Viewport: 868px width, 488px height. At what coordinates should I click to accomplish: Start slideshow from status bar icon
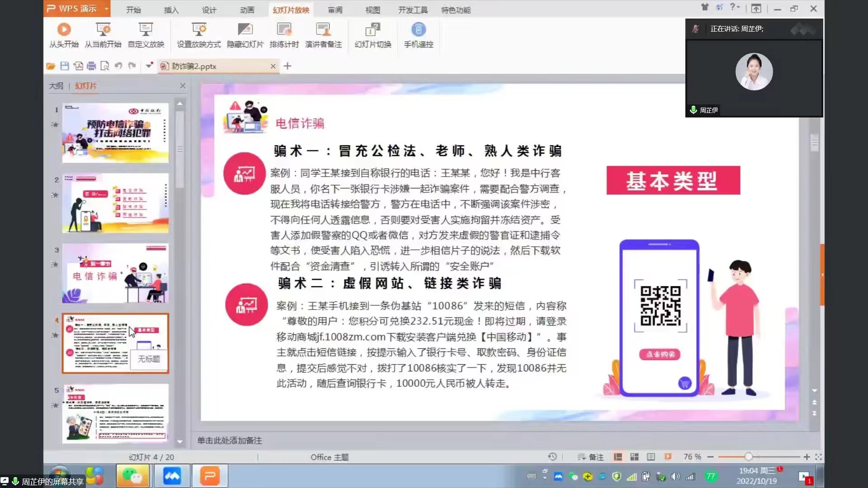(x=668, y=457)
